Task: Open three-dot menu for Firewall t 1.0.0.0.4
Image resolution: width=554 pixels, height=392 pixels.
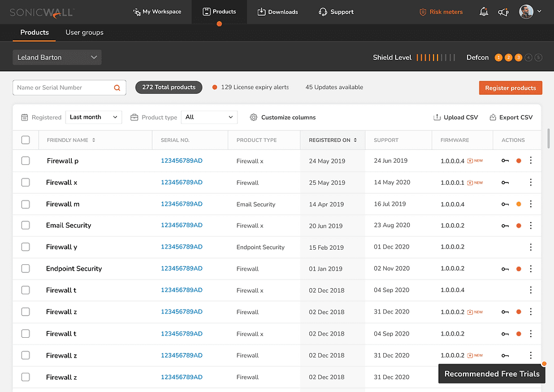Action: [531, 290]
